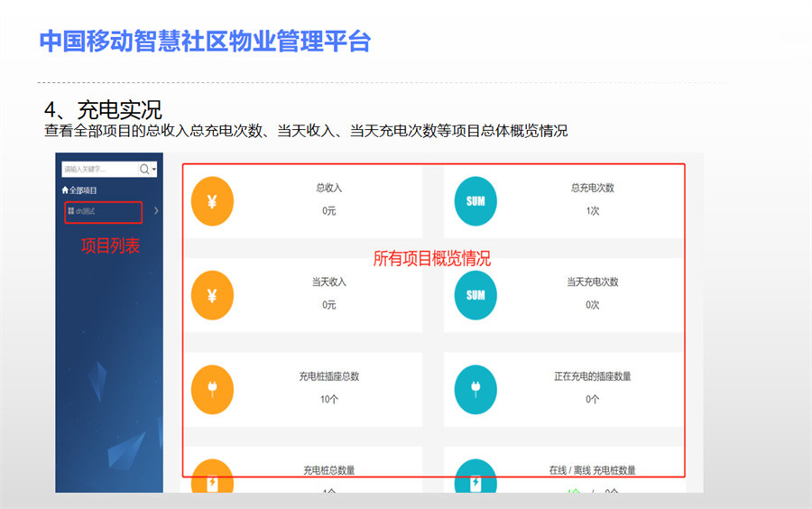Open the search options dropdown arrow
812x509 pixels.
(x=153, y=170)
